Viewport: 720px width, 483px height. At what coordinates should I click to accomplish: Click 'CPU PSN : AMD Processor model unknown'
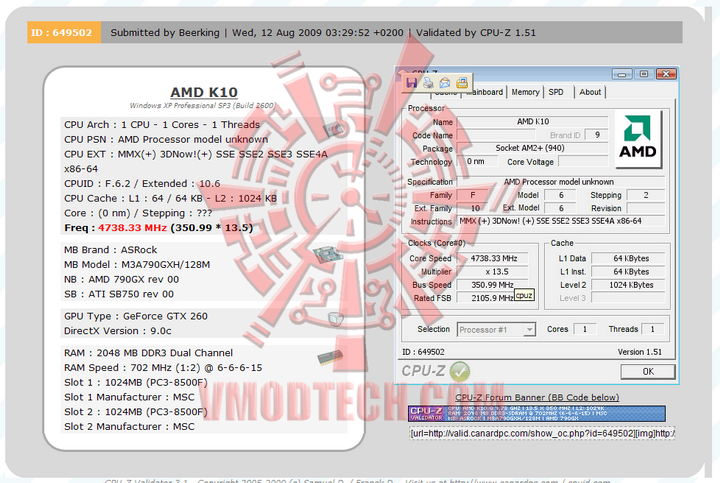tap(166, 139)
